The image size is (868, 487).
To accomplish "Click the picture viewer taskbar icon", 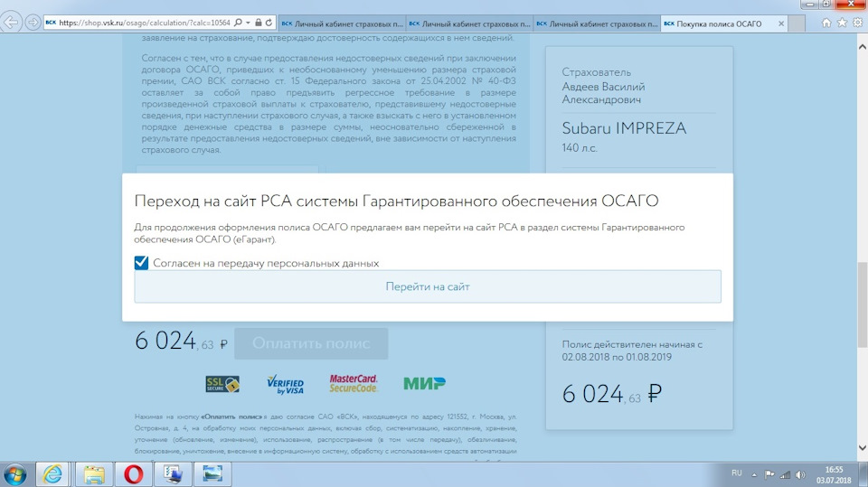I will point(212,474).
